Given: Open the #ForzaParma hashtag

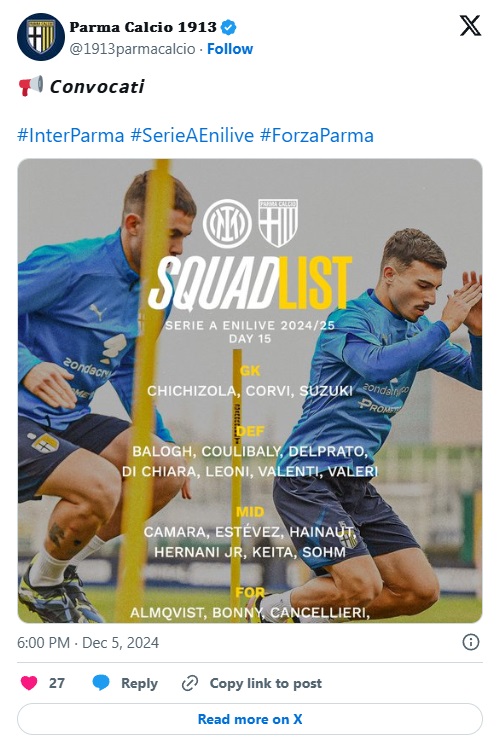Looking at the screenshot, I should (x=316, y=135).
